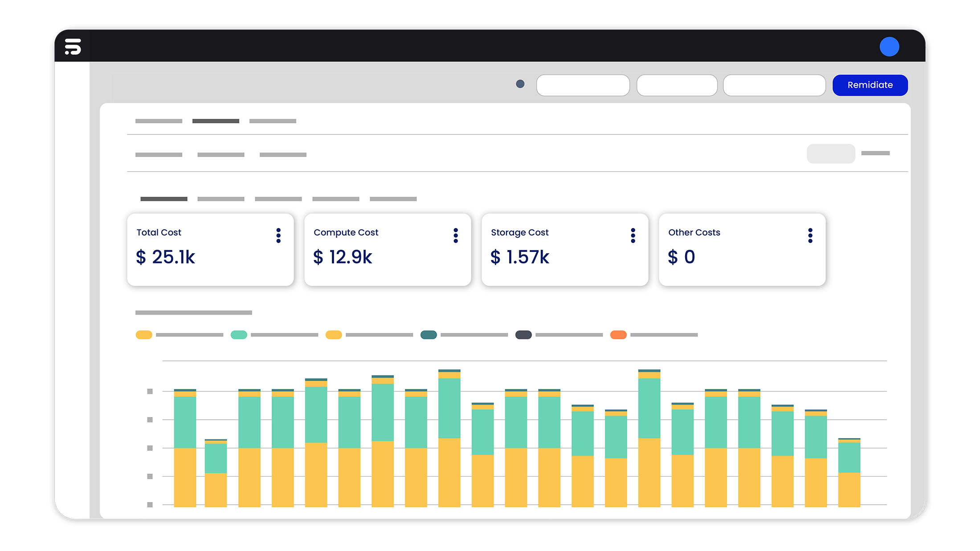The width and height of the screenshot is (980, 551).
Task: Open Total Cost card three-dot menu
Action: pos(278,235)
